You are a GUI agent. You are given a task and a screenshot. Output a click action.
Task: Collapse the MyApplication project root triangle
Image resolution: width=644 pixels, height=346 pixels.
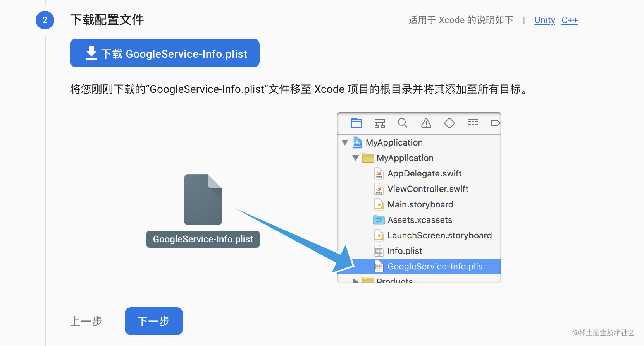[x=345, y=142]
